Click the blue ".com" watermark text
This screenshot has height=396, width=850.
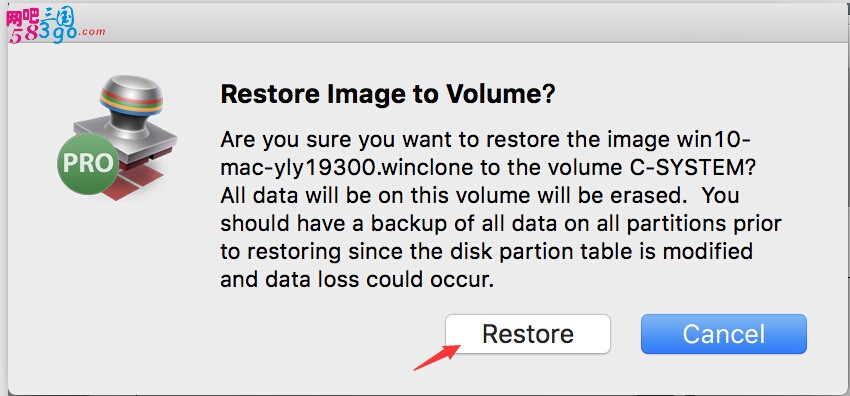pos(92,32)
